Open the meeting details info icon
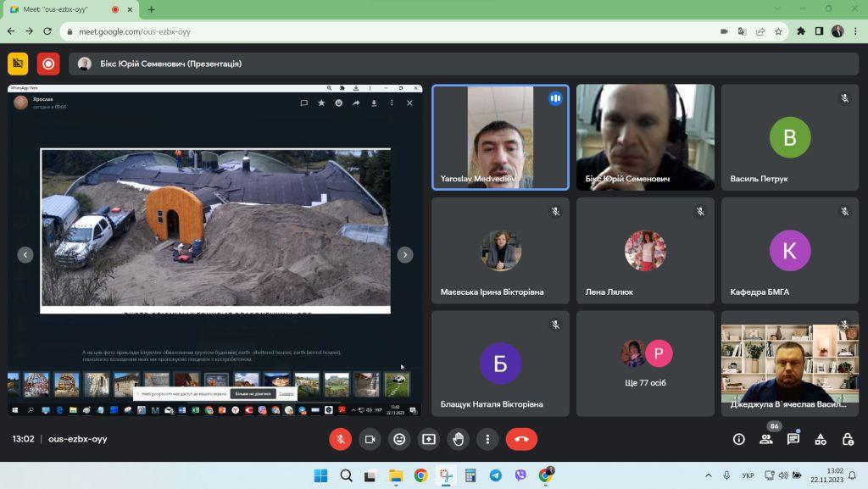 point(739,439)
